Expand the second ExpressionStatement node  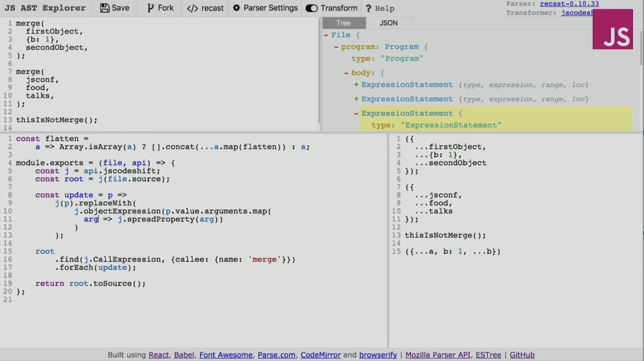356,99
